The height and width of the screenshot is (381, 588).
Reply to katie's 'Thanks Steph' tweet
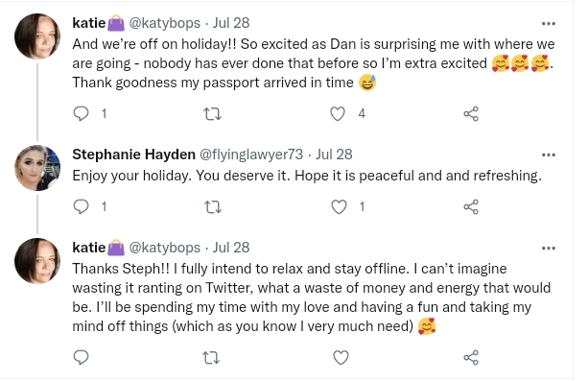(x=81, y=357)
